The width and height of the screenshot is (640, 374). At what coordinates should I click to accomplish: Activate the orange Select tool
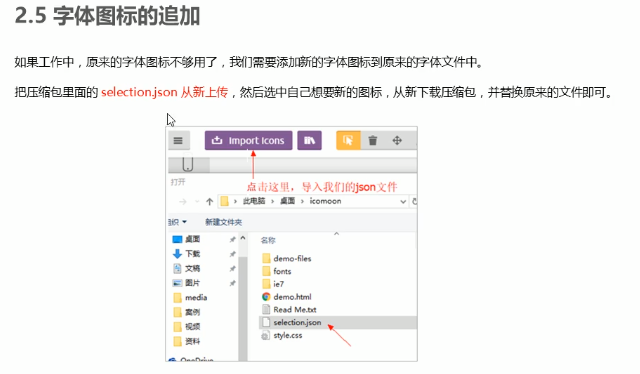tap(348, 140)
